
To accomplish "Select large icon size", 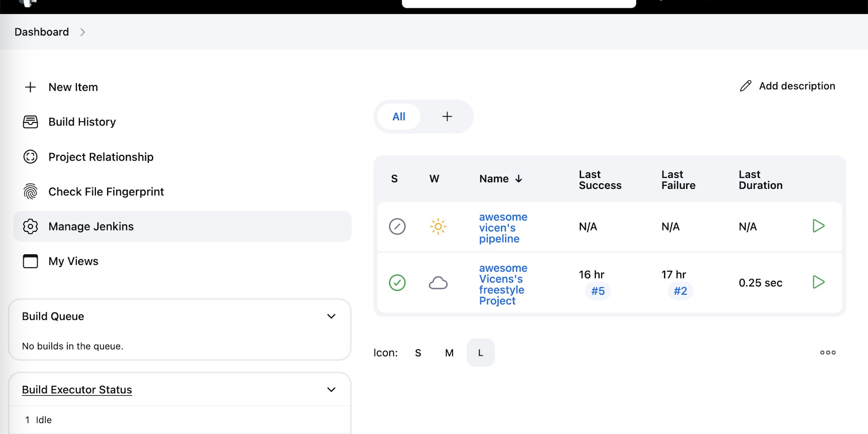I will tap(480, 353).
